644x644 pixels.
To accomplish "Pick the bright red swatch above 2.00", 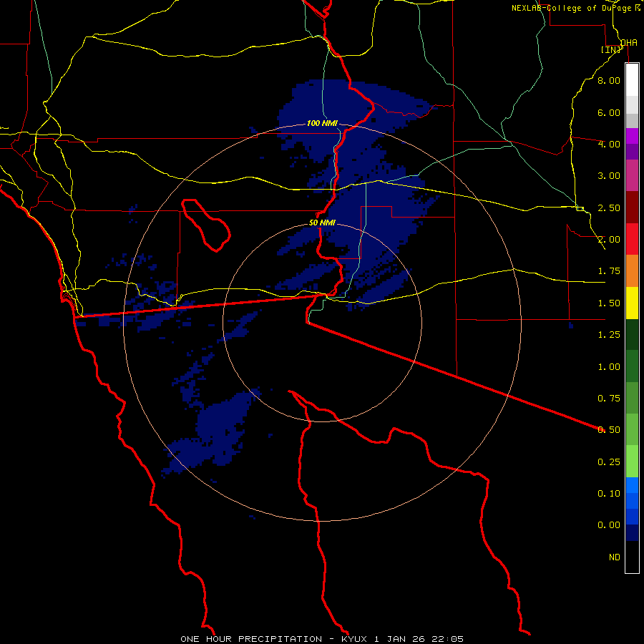I will [x=632, y=239].
